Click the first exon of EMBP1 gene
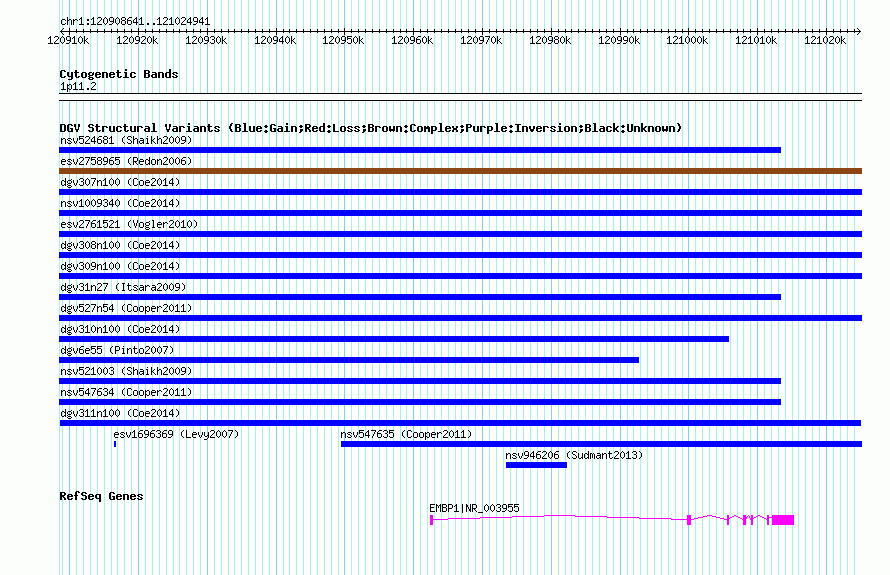This screenshot has width=890, height=575. coord(431,520)
